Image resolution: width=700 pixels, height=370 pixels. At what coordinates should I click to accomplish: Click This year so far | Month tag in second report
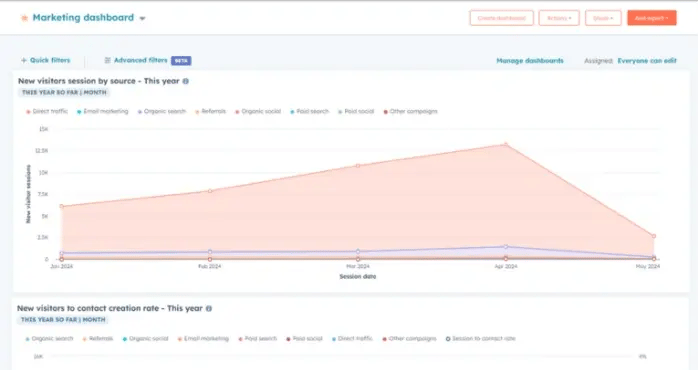tap(63, 320)
